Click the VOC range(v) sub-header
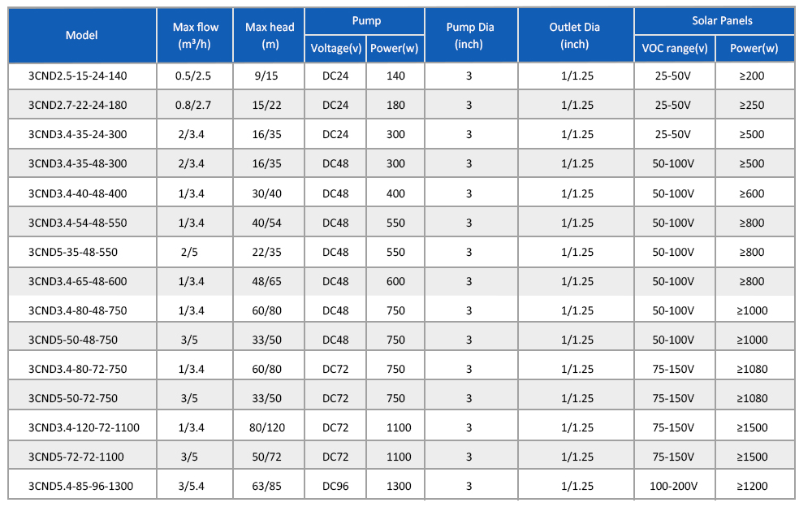This screenshot has height=507, width=812. pos(674,49)
